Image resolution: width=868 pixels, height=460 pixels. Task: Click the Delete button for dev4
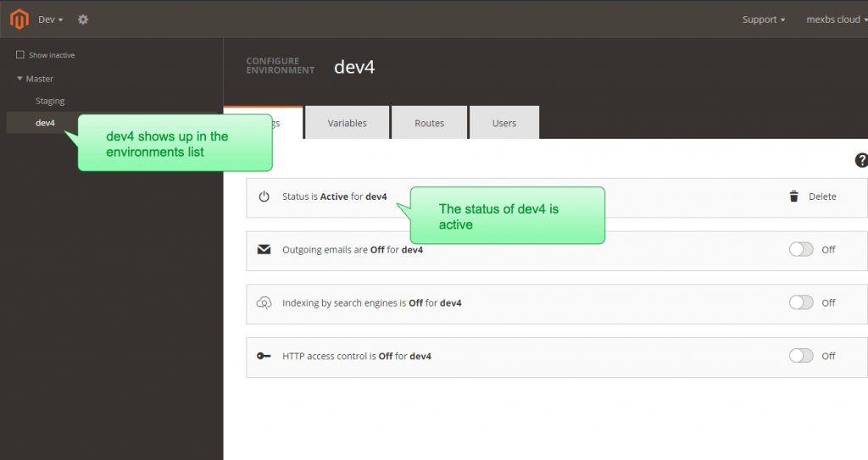coord(813,197)
